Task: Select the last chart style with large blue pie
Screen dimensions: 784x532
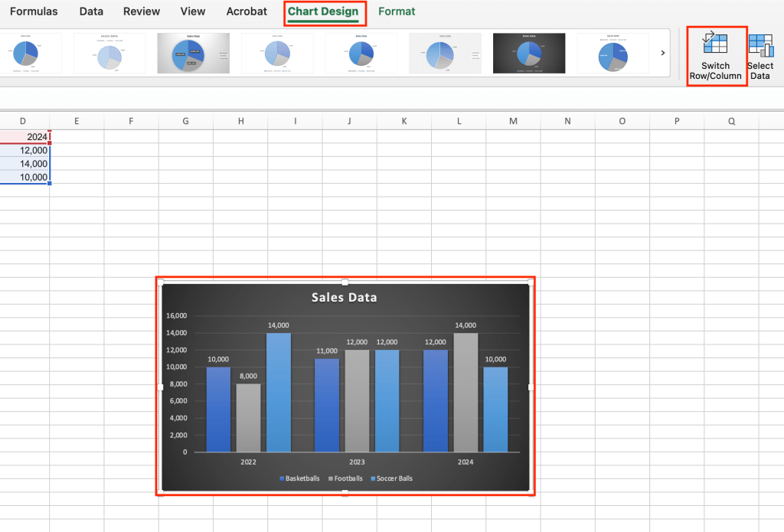Action: coord(613,53)
